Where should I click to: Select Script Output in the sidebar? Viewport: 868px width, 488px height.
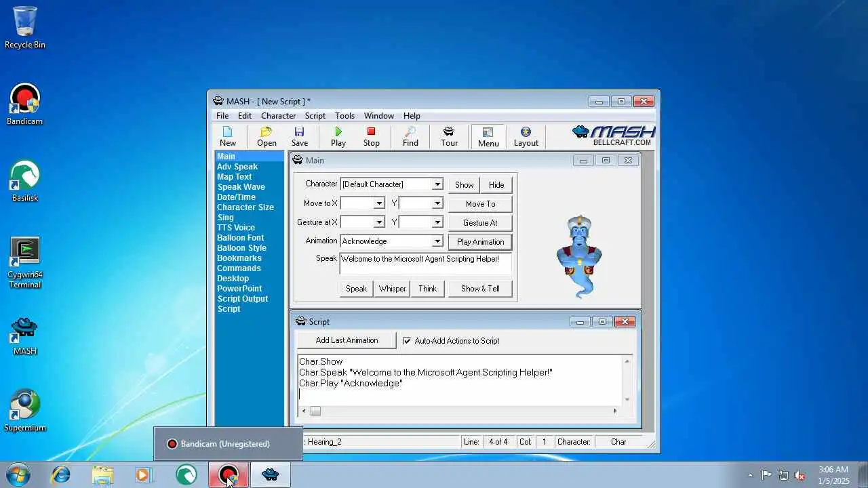point(242,299)
